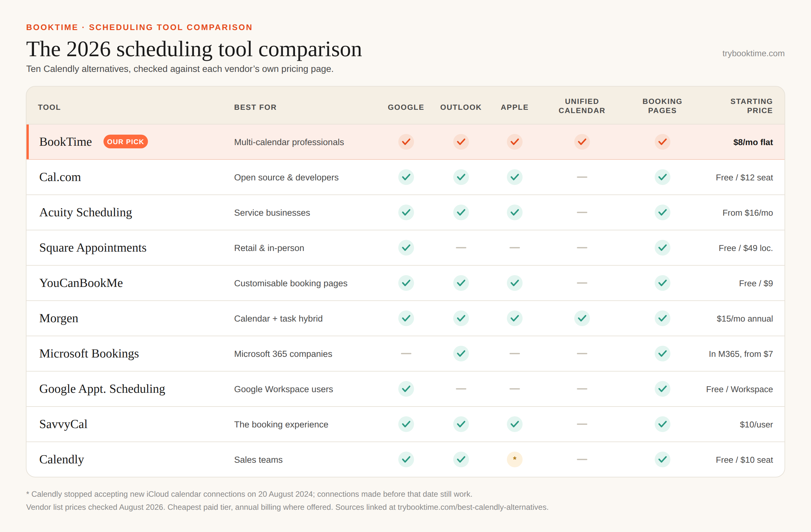Click SavvyCal's Apple checkmark icon
This screenshot has width=811, height=532.
click(514, 424)
